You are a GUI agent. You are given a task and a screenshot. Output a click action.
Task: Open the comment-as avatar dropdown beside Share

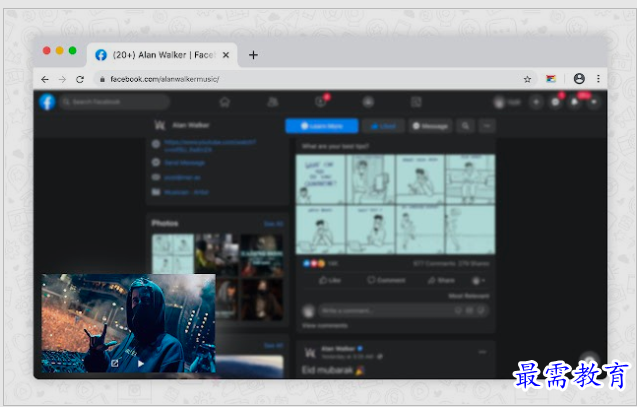(478, 280)
